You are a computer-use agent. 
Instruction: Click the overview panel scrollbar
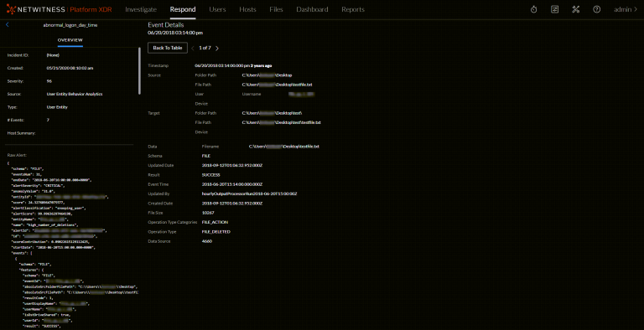pyautogui.click(x=139, y=70)
